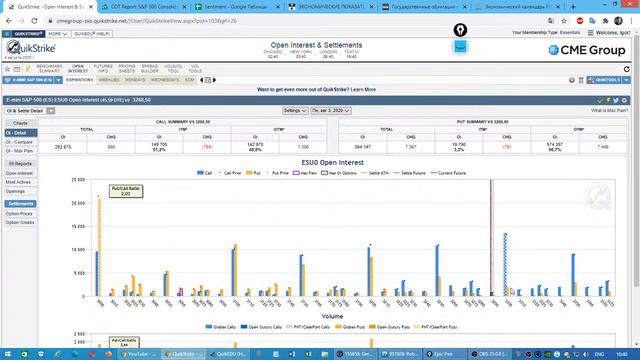Toggle the Put series in the chart legend
640x360 pixels.
(x=253, y=173)
